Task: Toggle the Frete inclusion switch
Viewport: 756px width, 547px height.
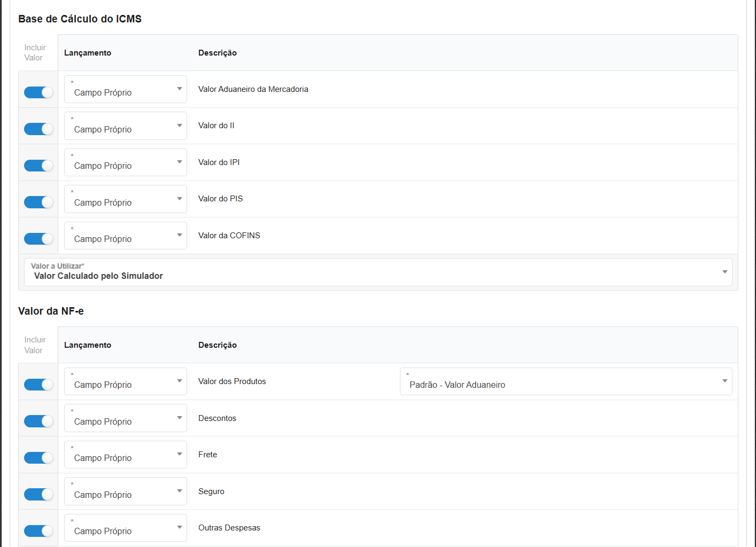Action: coord(38,458)
